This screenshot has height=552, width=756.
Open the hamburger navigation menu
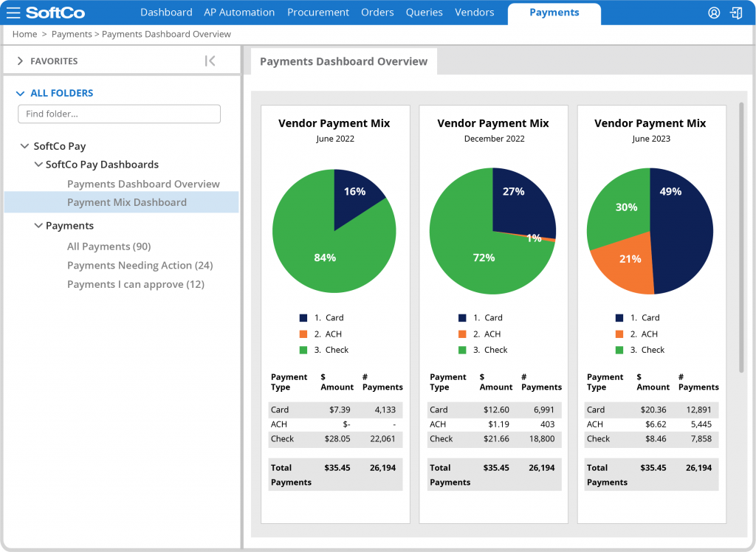[x=13, y=12]
